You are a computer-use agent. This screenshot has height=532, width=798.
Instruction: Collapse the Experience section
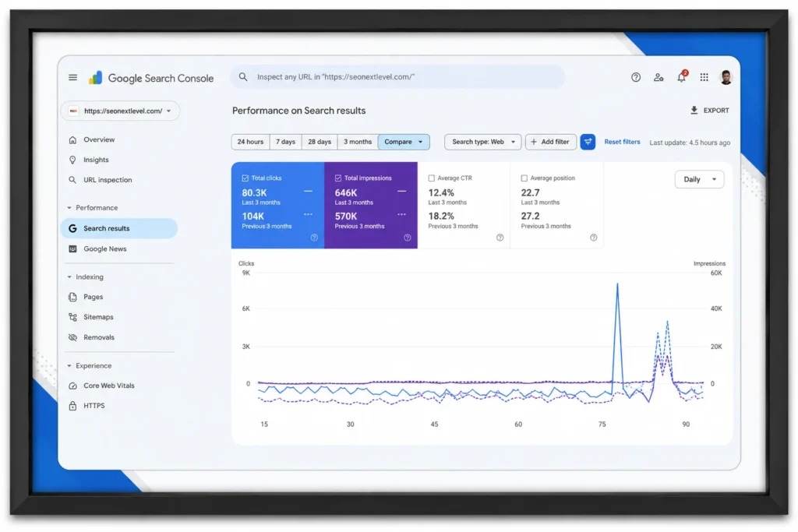point(69,366)
